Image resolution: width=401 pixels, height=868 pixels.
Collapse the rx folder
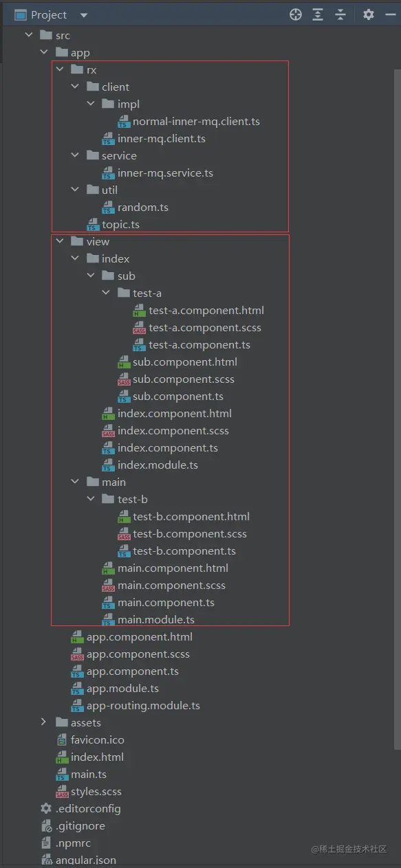[x=59, y=69]
